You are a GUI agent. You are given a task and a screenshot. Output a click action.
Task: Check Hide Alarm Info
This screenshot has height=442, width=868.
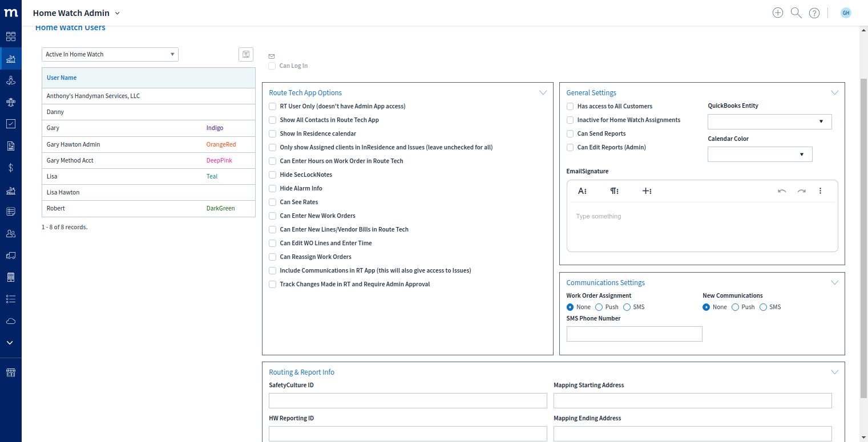pos(273,188)
